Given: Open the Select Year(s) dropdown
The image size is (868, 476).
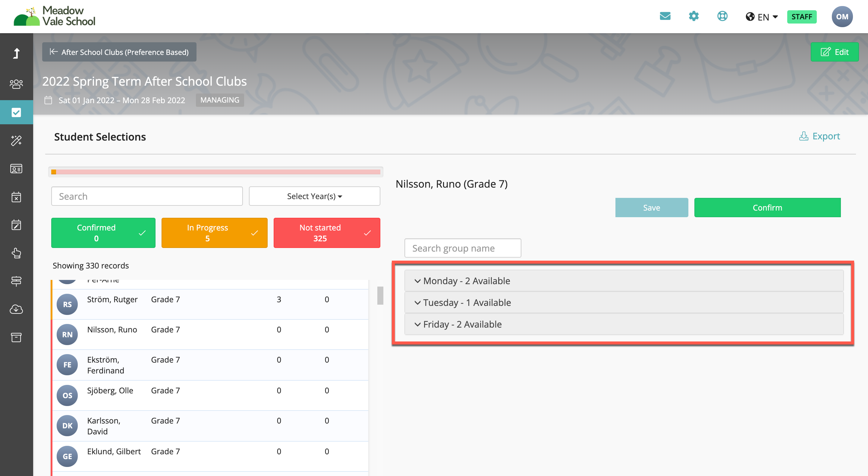Looking at the screenshot, I should [314, 196].
